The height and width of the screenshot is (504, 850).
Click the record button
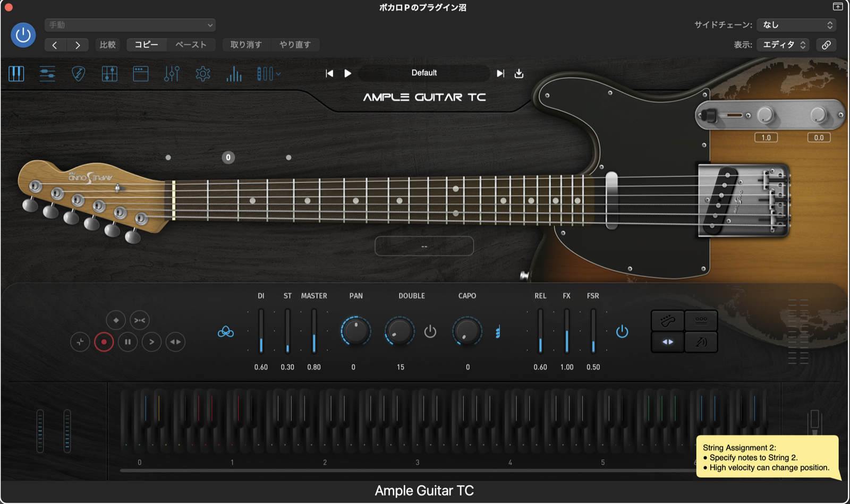click(x=104, y=342)
